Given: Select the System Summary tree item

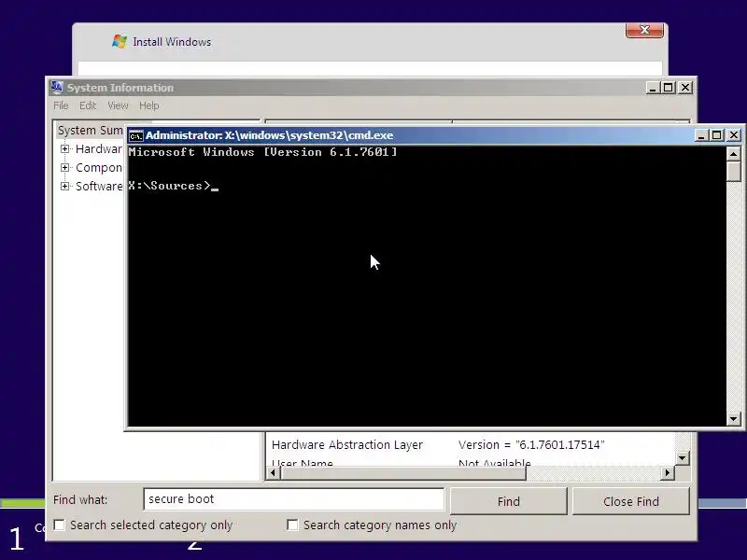Looking at the screenshot, I should point(90,131).
